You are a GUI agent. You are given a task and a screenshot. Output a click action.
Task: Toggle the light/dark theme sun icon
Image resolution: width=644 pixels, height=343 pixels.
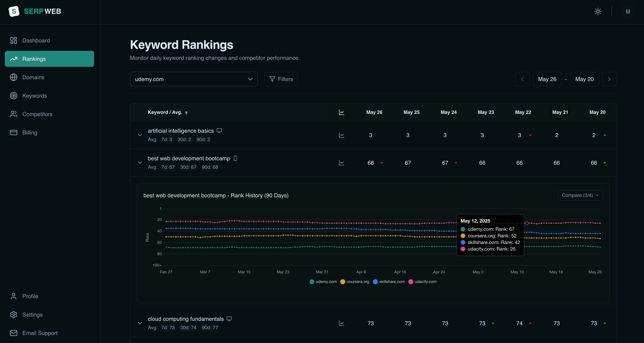coord(598,11)
